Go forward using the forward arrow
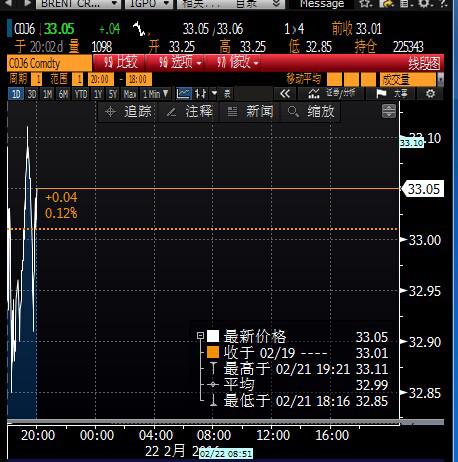This screenshot has height=462, width=458. click(x=27, y=3)
